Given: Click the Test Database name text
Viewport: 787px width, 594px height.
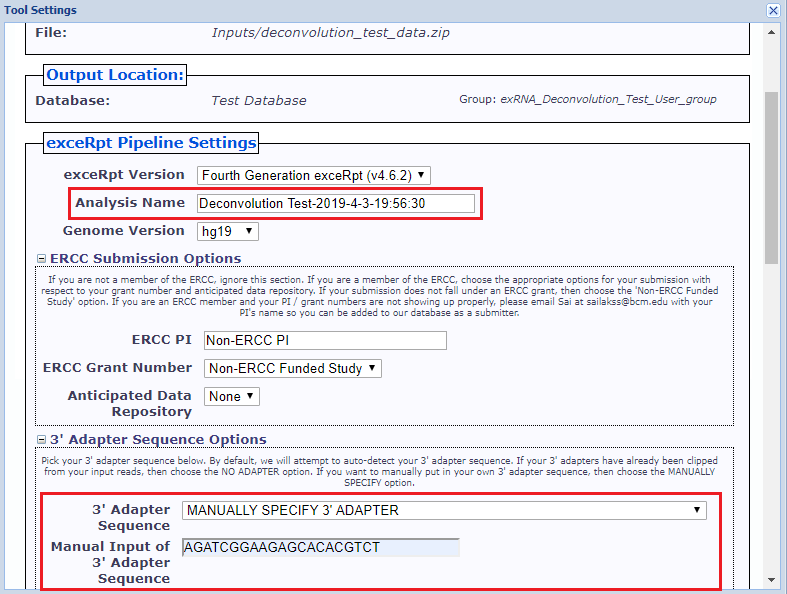Looking at the screenshot, I should (259, 100).
